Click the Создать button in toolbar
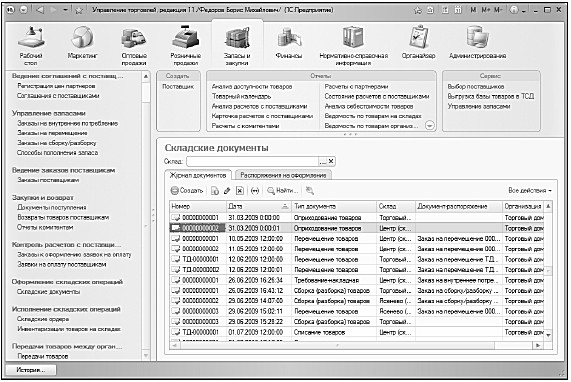The width and height of the screenshot is (571, 382). tap(187, 190)
